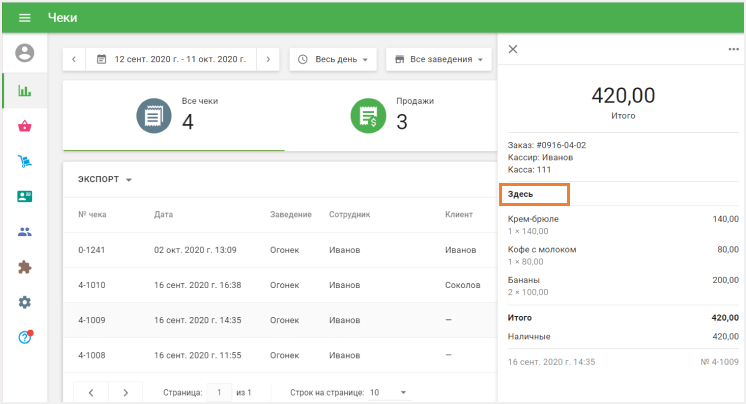This screenshot has height=404, width=746.
Task: Open the shopping basket items section
Action: click(24, 126)
